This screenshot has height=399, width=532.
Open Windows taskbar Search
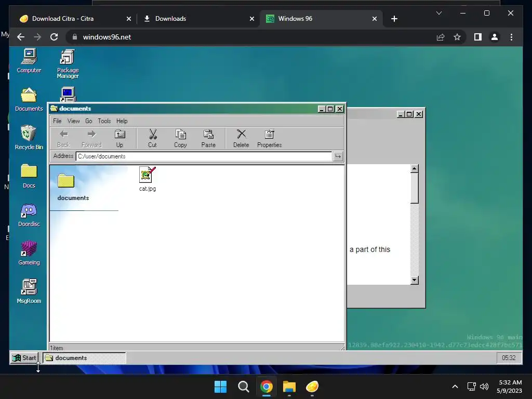coord(243,387)
